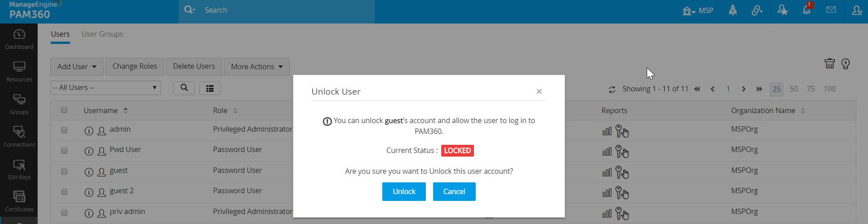
Task: Refresh the user list
Action: (612, 89)
